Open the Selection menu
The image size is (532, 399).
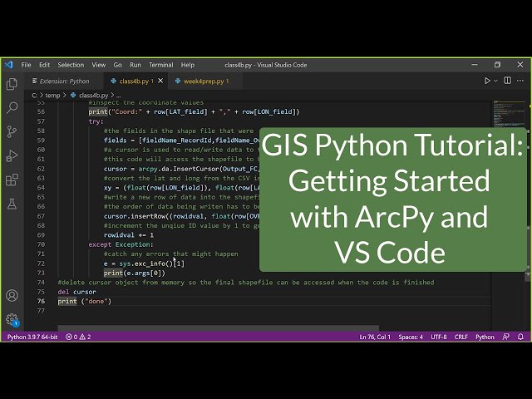click(x=71, y=65)
